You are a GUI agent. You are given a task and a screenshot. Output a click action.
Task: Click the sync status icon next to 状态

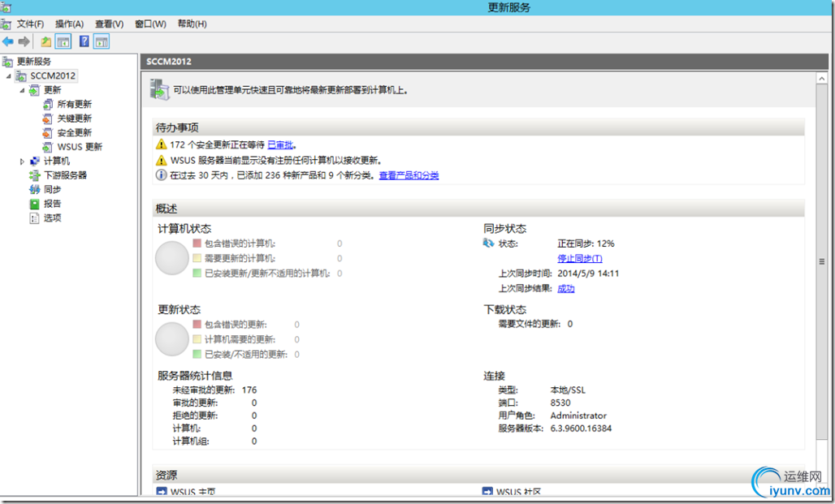488,243
